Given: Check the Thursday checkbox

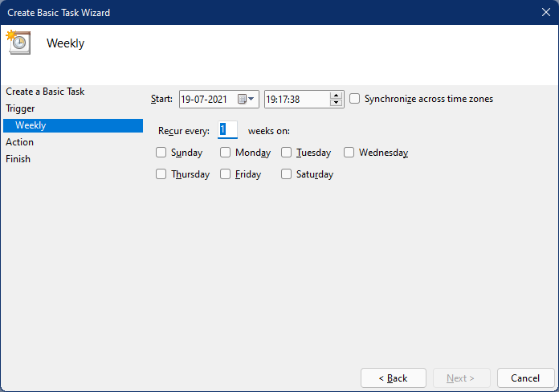Looking at the screenshot, I should (161, 174).
